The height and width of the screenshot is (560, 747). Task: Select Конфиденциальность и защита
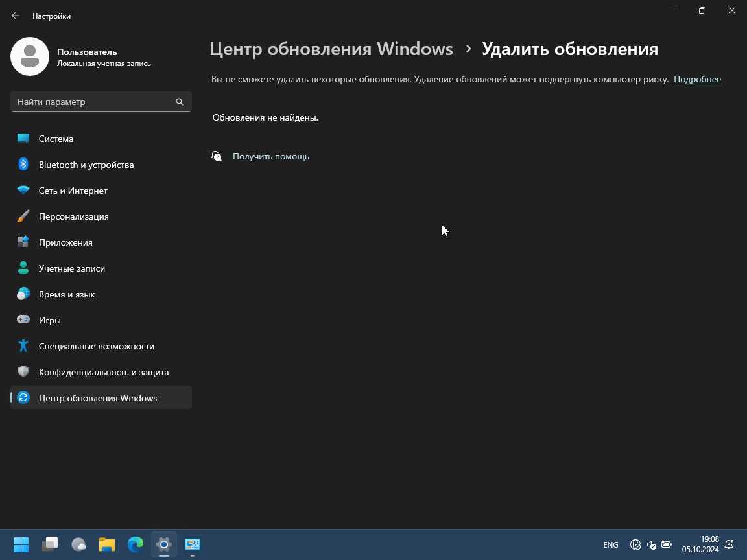[101, 372]
